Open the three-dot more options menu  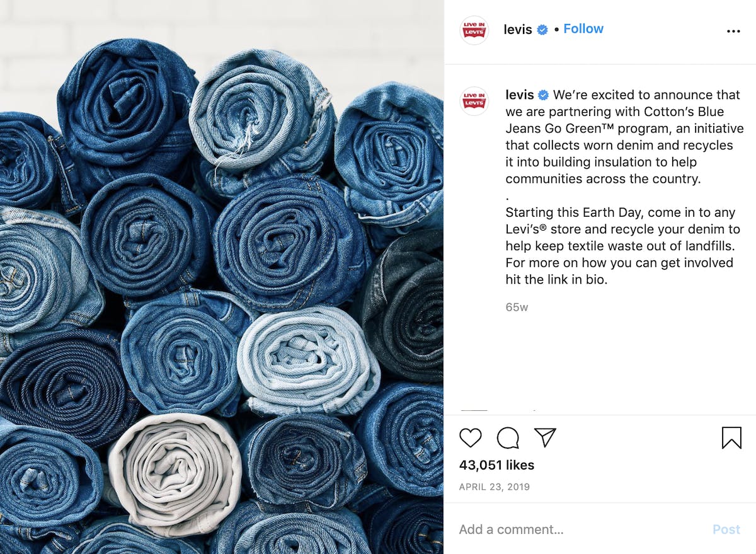coord(733,31)
